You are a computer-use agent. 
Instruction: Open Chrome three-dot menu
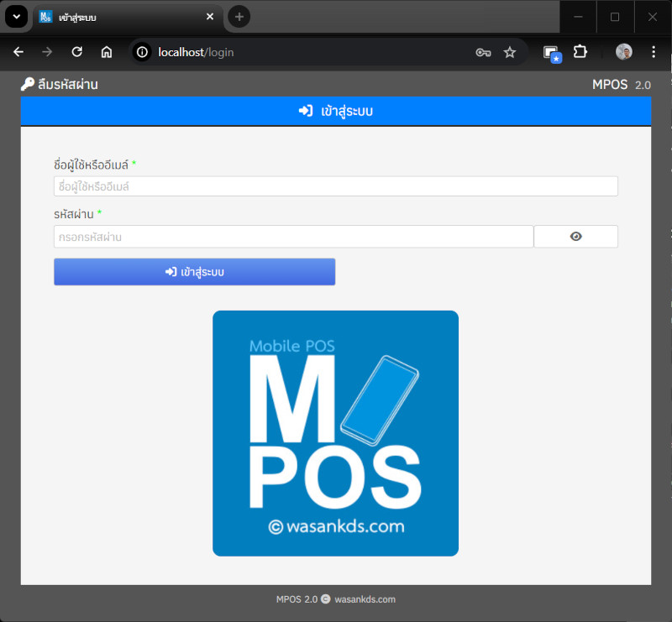click(653, 52)
